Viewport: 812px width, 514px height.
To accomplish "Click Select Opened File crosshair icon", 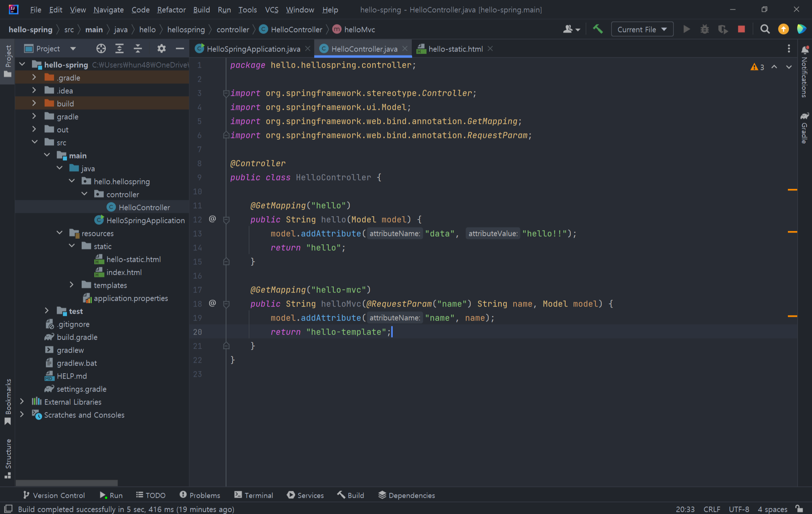I will pos(101,49).
